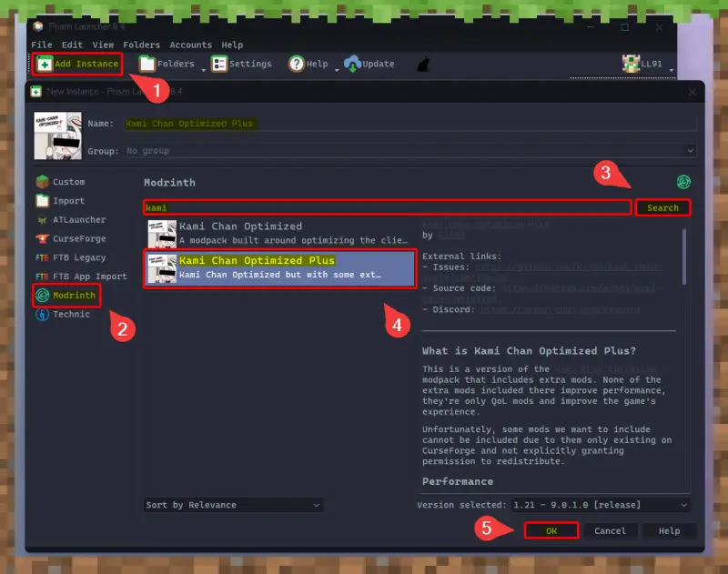Select the CurseForge source icon in the sidebar
This screenshot has height=574, width=728.
pyautogui.click(x=44, y=238)
